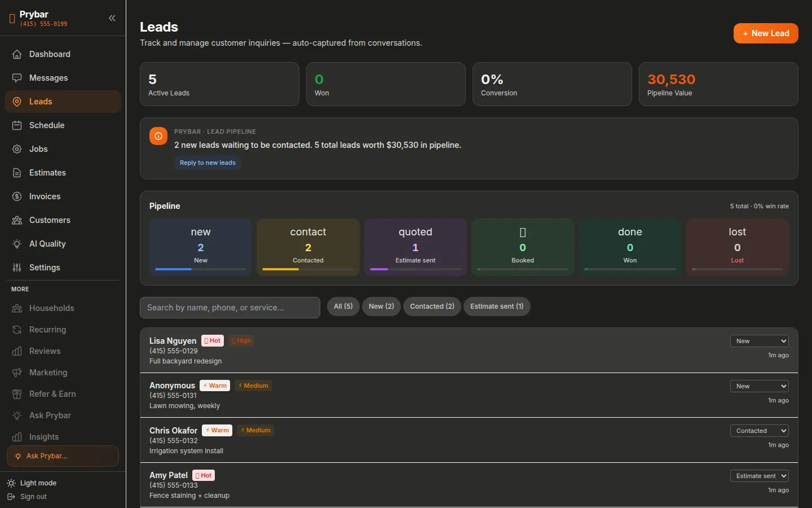Click the AI Quality lightbulb icon
Screen dimensions: 812x508
[x=17, y=244]
